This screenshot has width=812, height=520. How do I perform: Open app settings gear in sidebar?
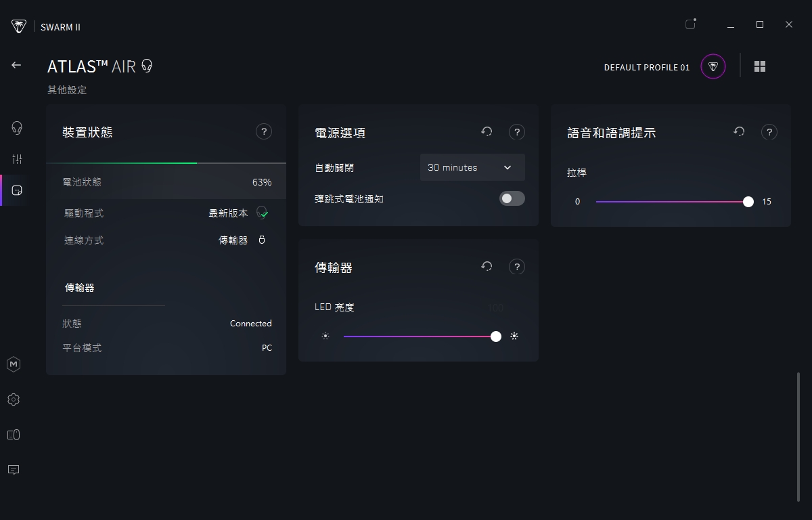[14, 399]
